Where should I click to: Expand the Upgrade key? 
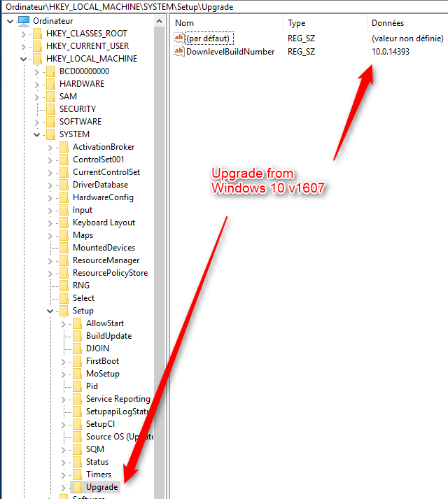point(64,488)
